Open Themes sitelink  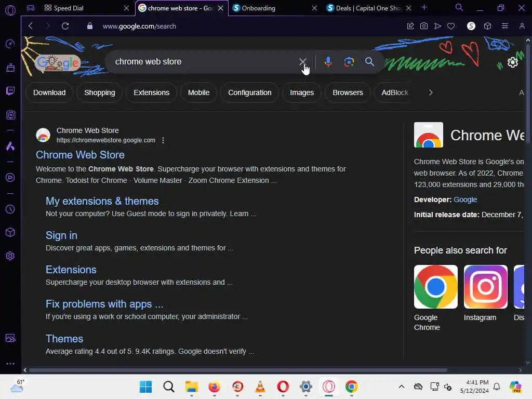[x=64, y=339]
